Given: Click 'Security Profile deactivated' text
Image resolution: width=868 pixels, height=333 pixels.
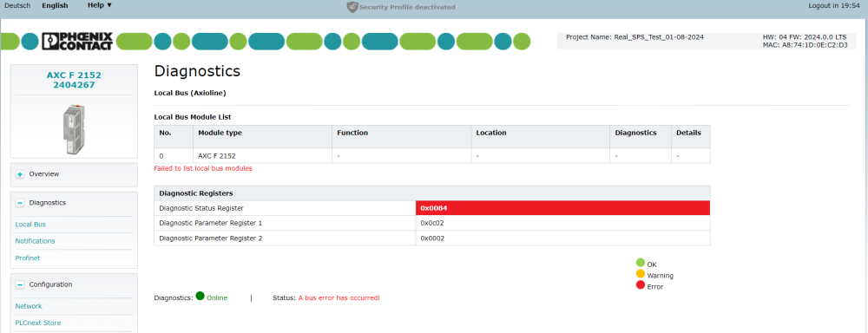Looking at the screenshot, I should pos(407,7).
